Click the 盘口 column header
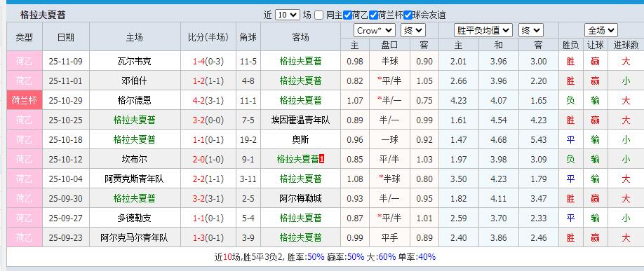The width and height of the screenshot is (644, 271). pos(389,45)
